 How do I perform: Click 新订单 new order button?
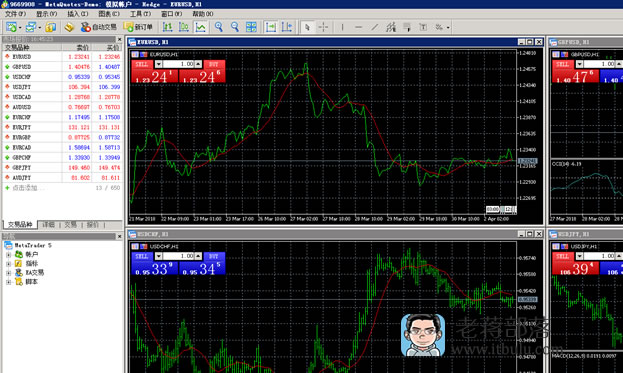pyautogui.click(x=138, y=27)
